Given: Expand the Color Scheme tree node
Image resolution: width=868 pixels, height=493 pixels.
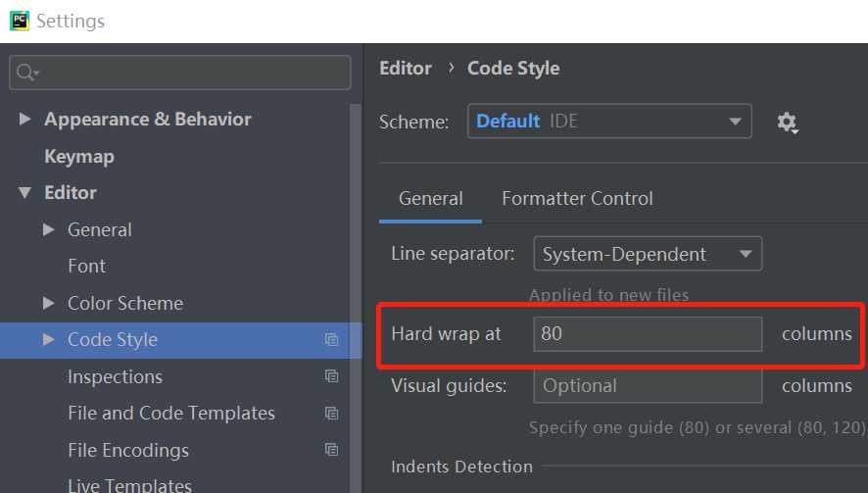Looking at the screenshot, I should click(49, 303).
